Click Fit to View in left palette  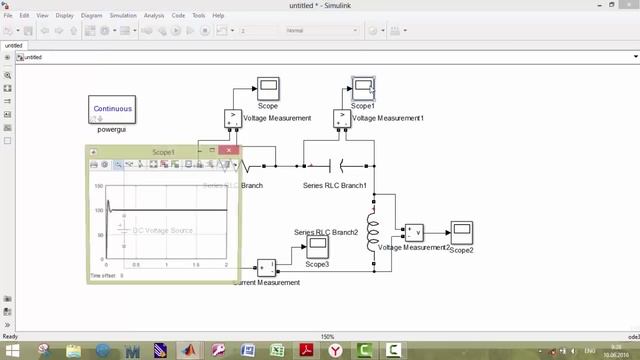point(7,88)
